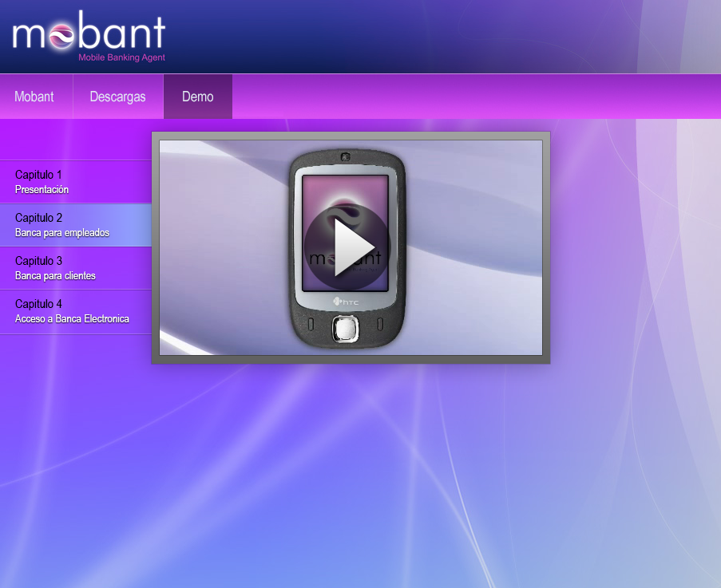Click the phone's left hardware key
The height and width of the screenshot is (588, 721).
[311, 324]
